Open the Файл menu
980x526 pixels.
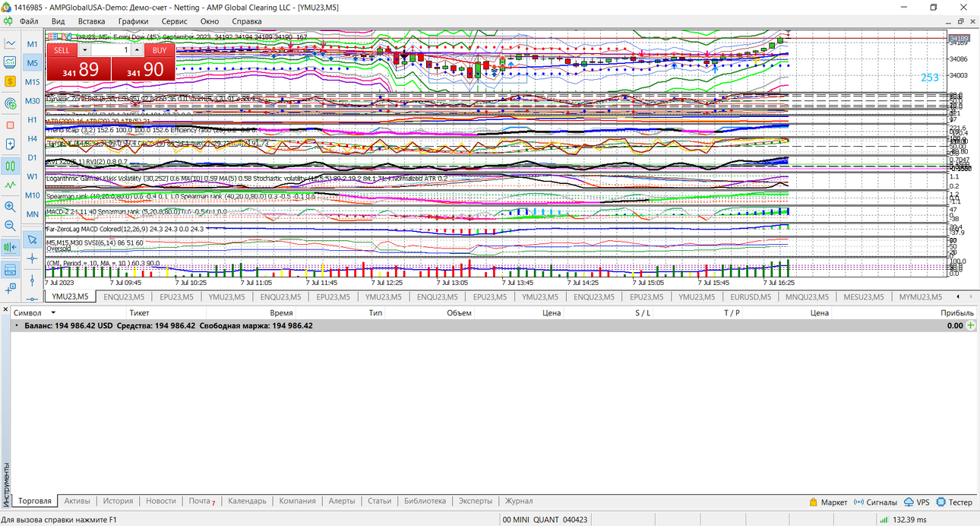pyautogui.click(x=29, y=21)
